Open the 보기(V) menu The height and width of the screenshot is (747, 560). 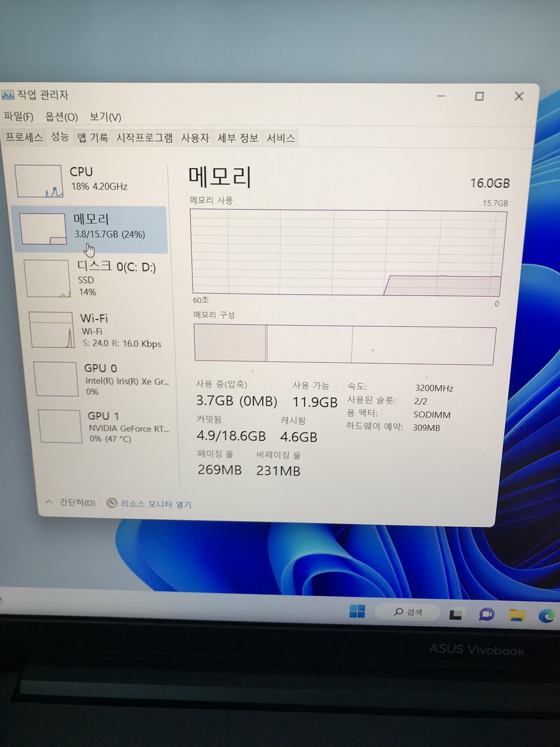coord(105,117)
